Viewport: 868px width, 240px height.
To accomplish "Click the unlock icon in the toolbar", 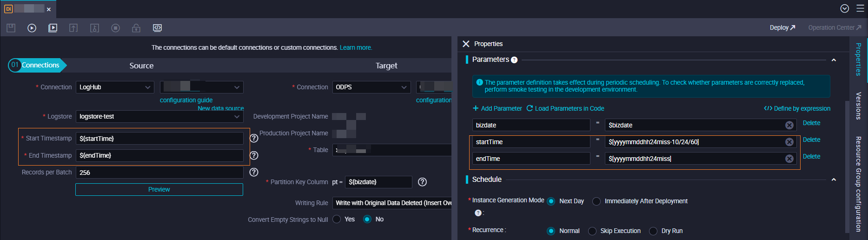I will (x=136, y=28).
